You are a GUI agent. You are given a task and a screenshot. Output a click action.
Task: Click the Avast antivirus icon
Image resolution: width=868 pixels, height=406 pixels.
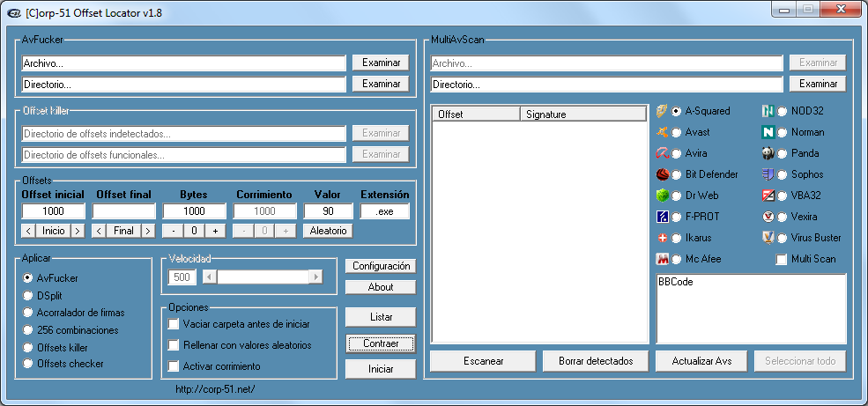coord(662,132)
